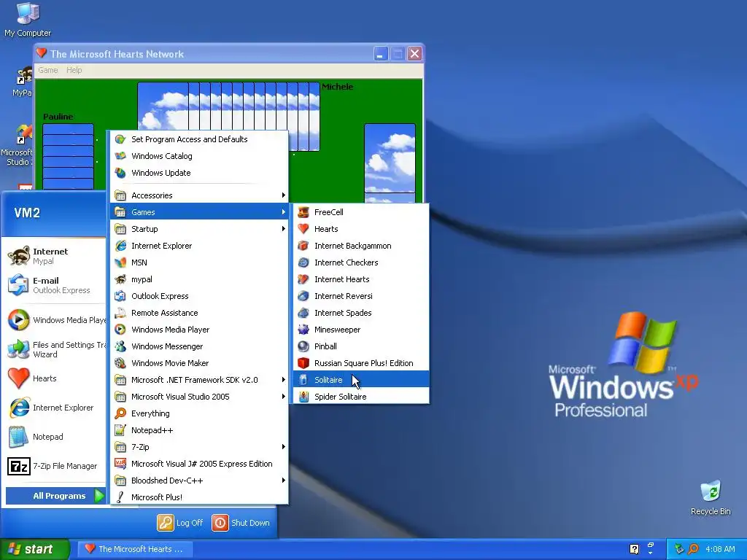Expand the Accessories submenu arrow

click(284, 195)
